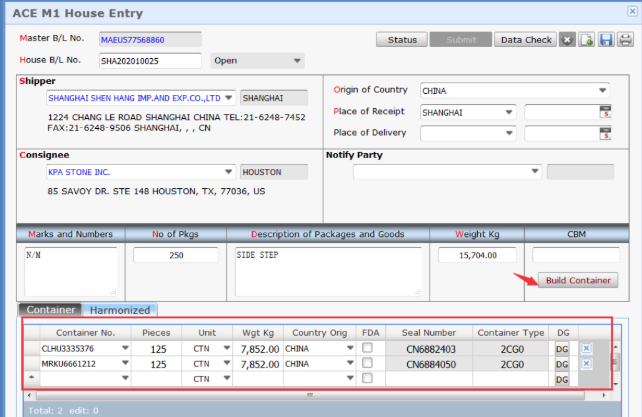Image resolution: width=642 pixels, height=417 pixels.
Task: Click the new document icon in toolbar
Action: [587, 40]
